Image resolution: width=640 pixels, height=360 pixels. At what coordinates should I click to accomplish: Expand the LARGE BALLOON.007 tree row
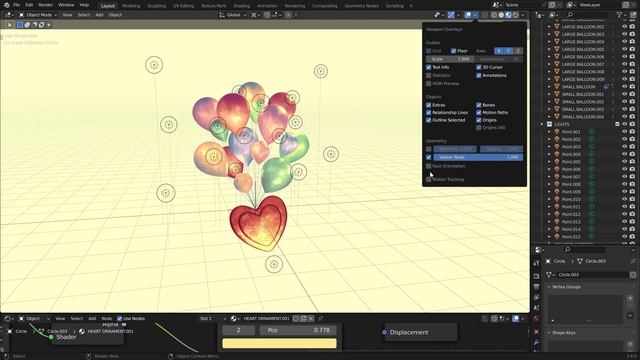[549, 64]
